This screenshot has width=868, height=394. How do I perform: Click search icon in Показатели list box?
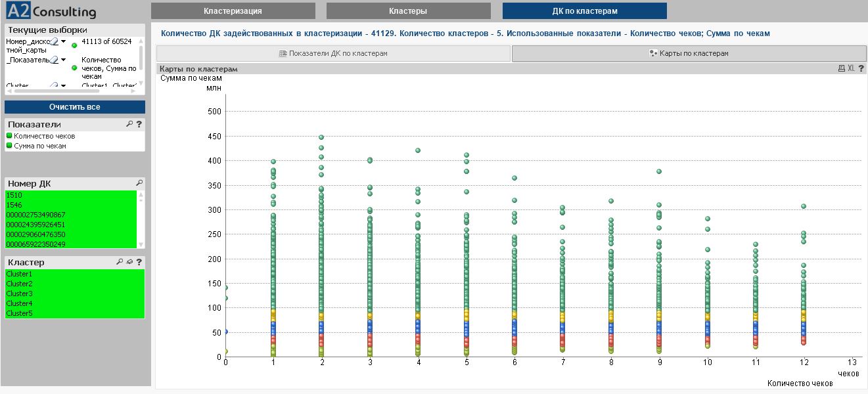[x=129, y=124]
